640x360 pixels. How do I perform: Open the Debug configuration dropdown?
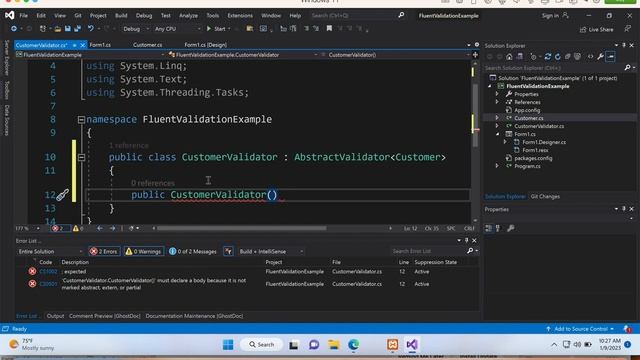[x=136, y=29]
